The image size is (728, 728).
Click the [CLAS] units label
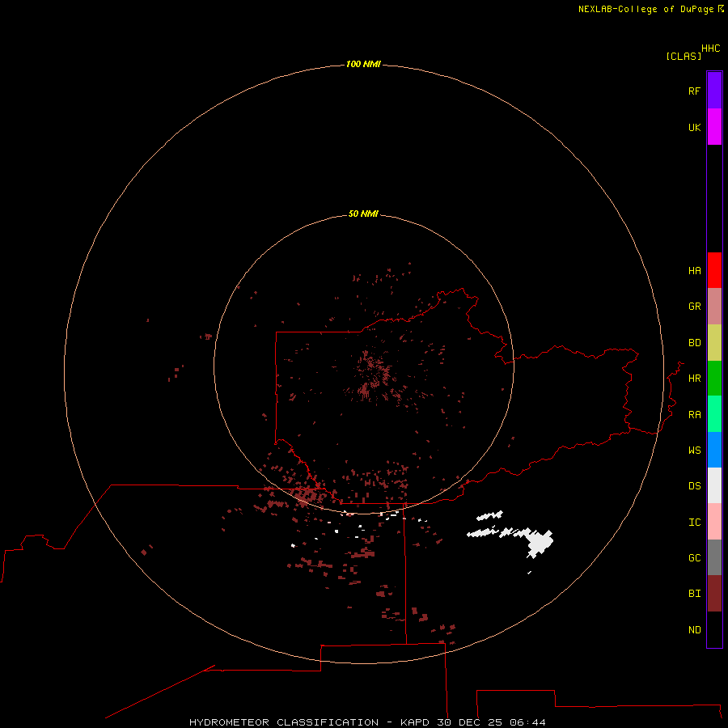(x=684, y=56)
